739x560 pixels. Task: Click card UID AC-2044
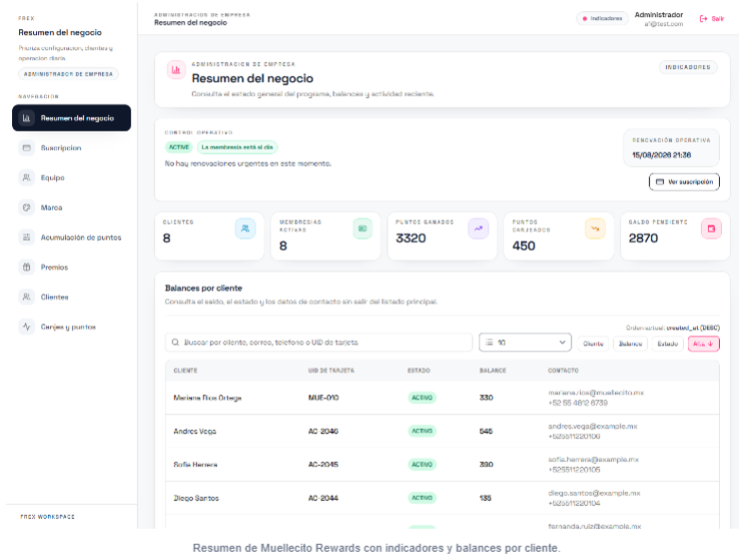(323, 498)
